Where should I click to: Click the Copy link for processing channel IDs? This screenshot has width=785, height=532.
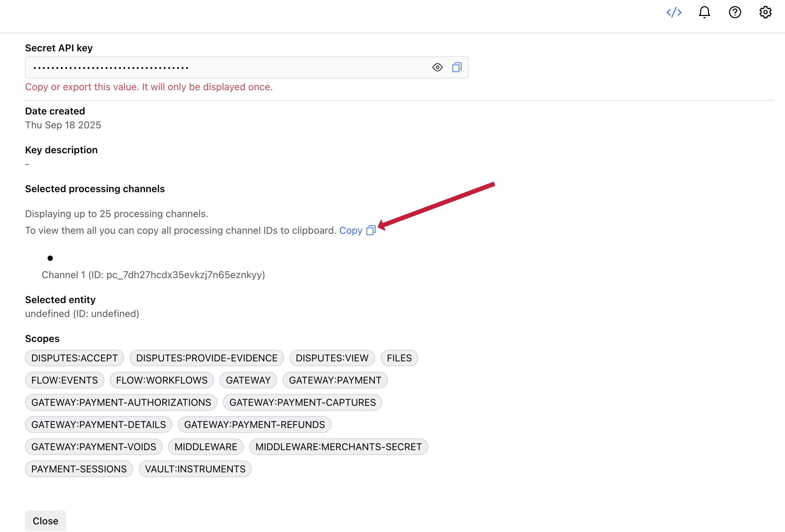pyautogui.click(x=351, y=230)
